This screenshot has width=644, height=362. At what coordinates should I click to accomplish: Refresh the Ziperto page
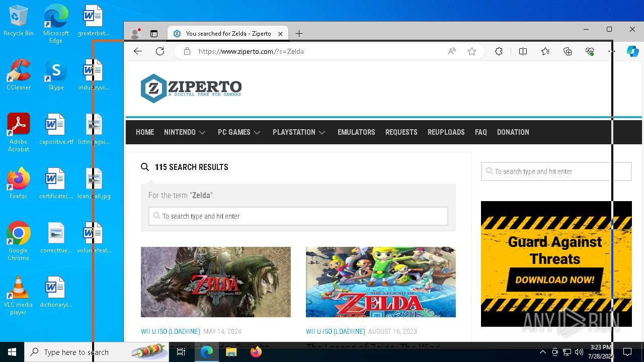point(160,51)
